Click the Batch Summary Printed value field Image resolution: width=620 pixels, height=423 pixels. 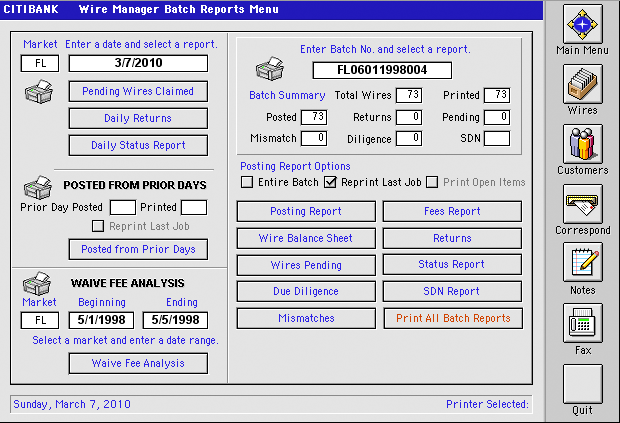click(497, 95)
